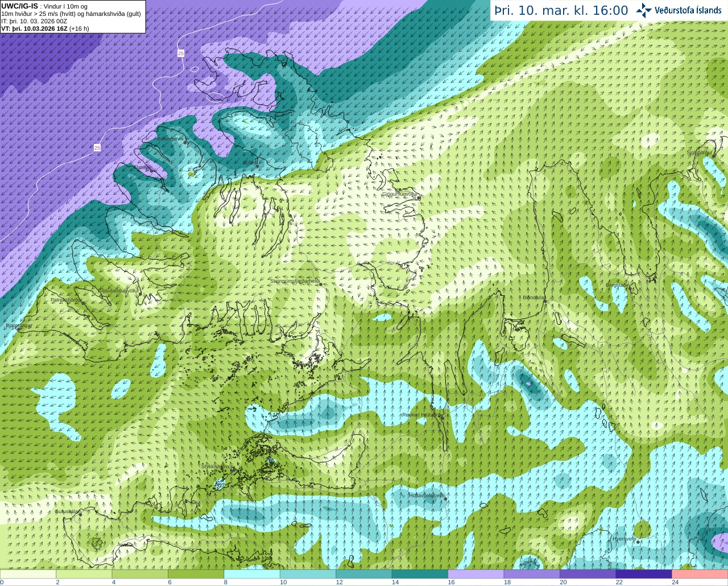Click the 10–12 m/s legend swatch
Viewport: 728px width, 586px height.
pos(308,574)
